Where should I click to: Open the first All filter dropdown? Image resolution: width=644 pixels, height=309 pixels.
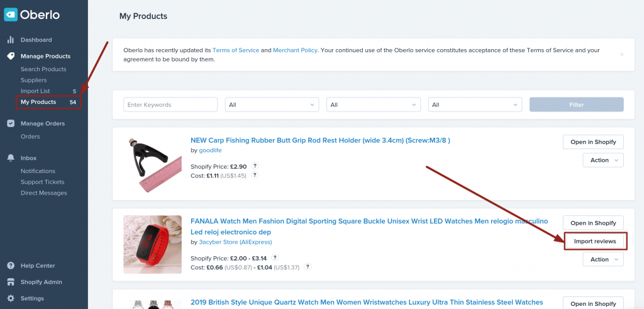(272, 104)
